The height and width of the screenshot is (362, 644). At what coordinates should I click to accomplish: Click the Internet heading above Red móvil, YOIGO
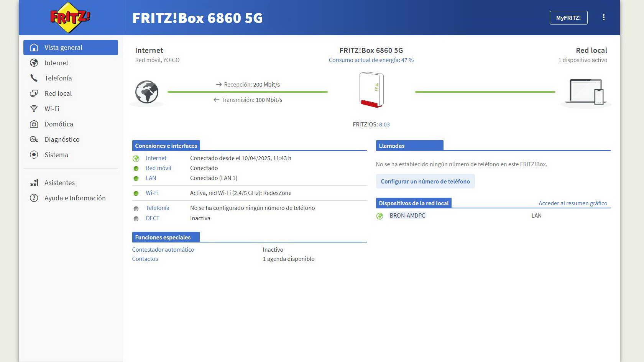(149, 50)
